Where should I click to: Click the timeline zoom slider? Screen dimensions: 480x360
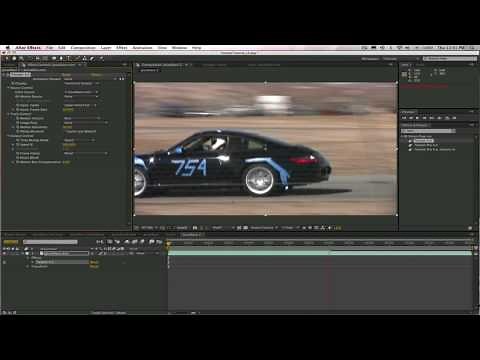click(193, 313)
